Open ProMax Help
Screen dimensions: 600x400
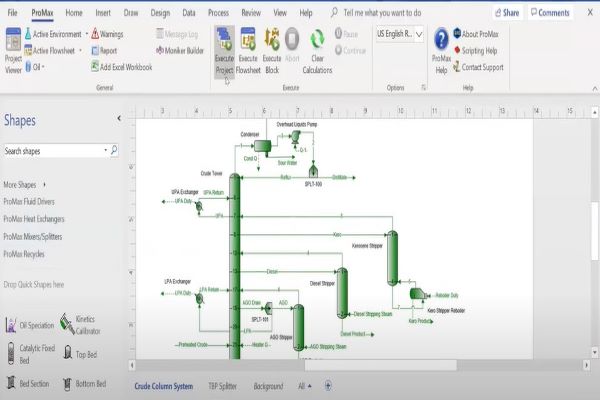[x=441, y=51]
